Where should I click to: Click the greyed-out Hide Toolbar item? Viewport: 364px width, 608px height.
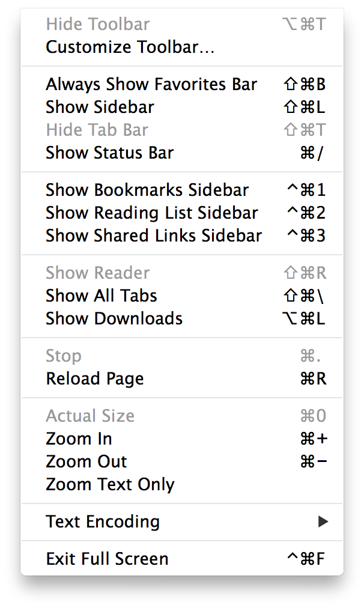[x=98, y=24]
